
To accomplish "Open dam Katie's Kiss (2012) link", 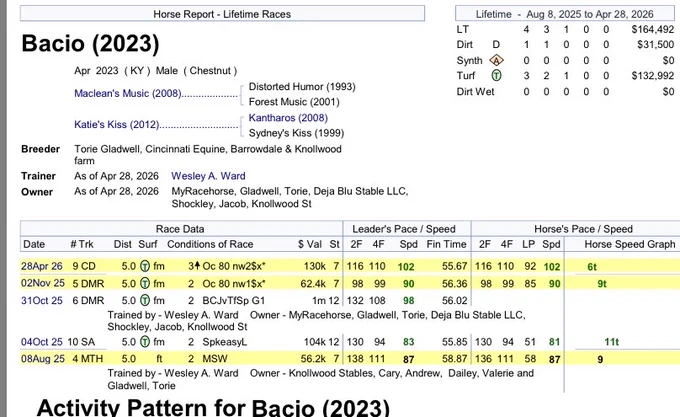I will 117,124.
